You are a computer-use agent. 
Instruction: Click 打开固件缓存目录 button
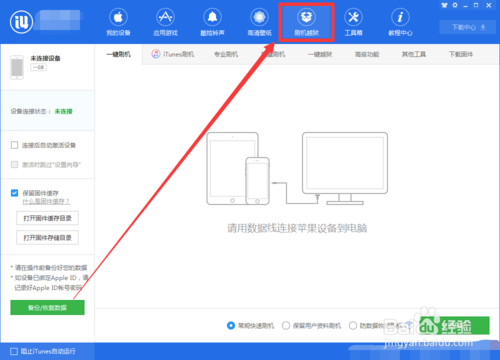[x=47, y=218]
